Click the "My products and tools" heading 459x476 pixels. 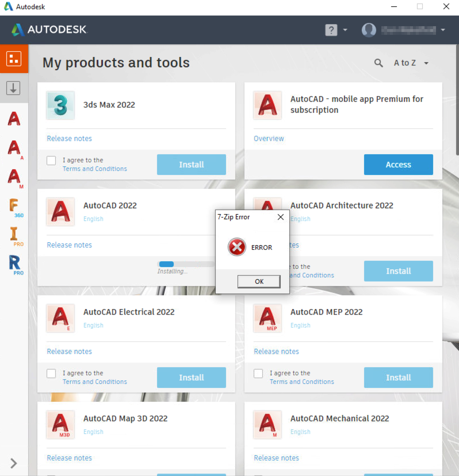(x=116, y=63)
